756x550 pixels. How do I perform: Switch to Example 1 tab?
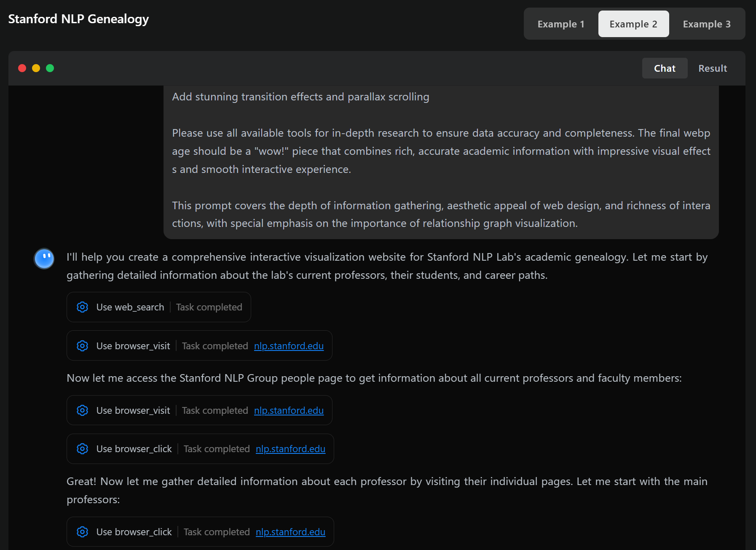561,24
